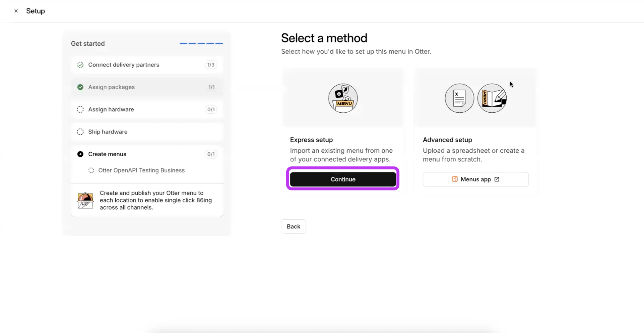Click the green completed check next to Assign packages
The height and width of the screenshot is (333, 644).
click(80, 87)
